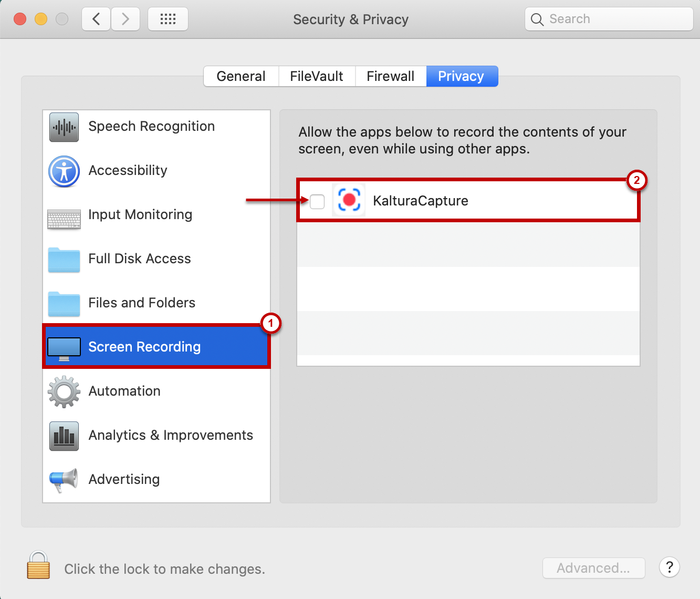The height and width of the screenshot is (599, 700).
Task: Go back with the left chevron button
Action: pyautogui.click(x=96, y=19)
